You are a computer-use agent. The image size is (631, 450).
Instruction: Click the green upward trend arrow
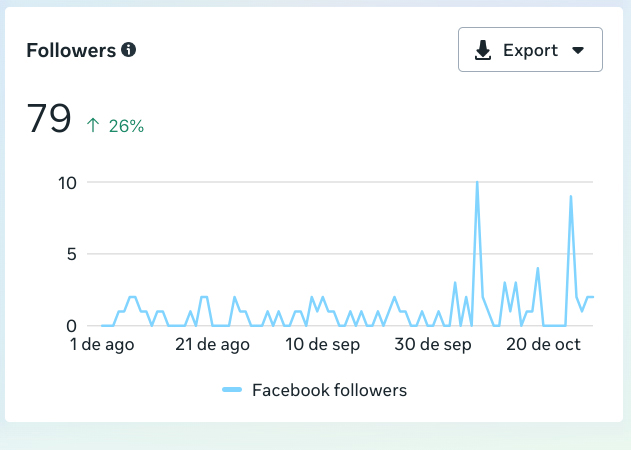[x=93, y=126]
